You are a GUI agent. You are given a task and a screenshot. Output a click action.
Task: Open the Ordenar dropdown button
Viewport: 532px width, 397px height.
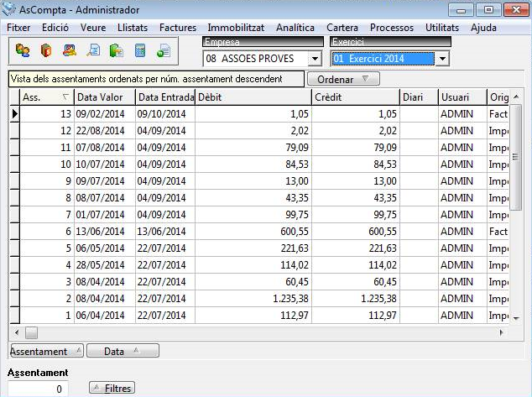pyautogui.click(x=343, y=79)
